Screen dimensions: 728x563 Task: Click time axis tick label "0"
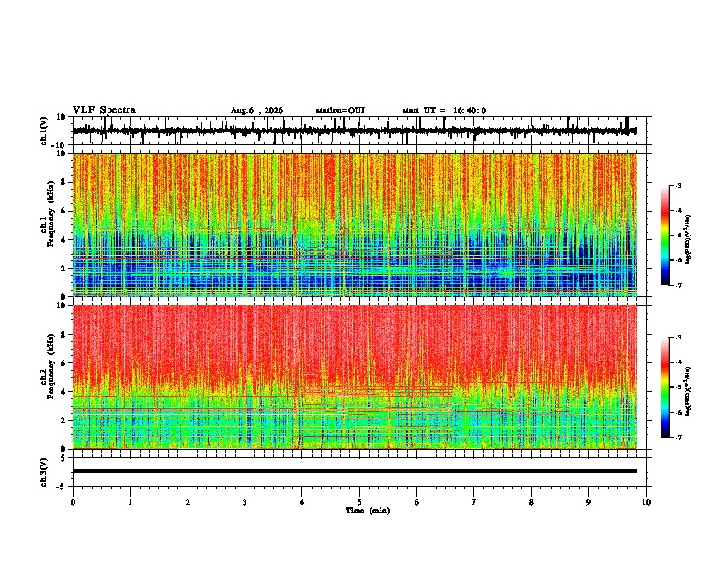73,502
